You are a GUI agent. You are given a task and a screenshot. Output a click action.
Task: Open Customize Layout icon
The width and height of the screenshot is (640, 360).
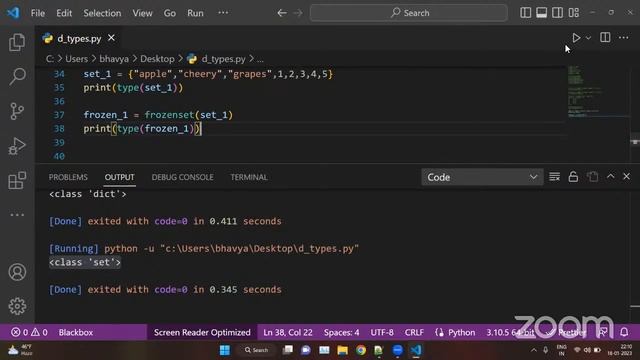(x=574, y=13)
